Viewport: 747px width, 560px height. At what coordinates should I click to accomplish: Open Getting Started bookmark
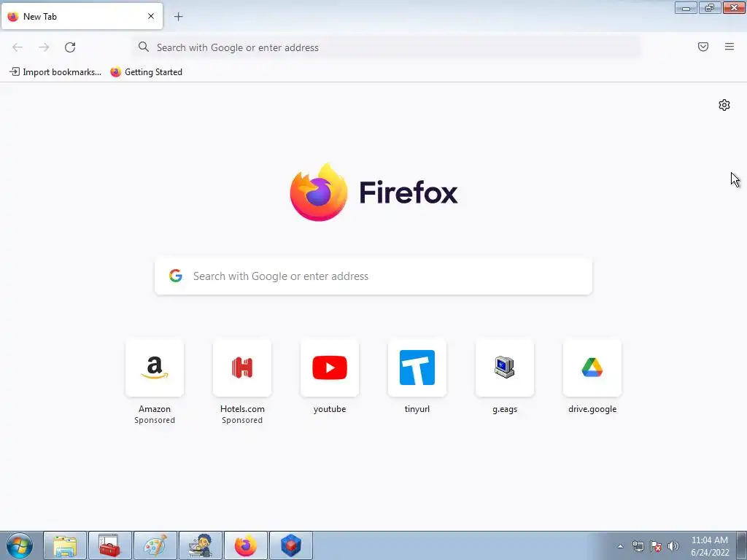pyautogui.click(x=146, y=72)
